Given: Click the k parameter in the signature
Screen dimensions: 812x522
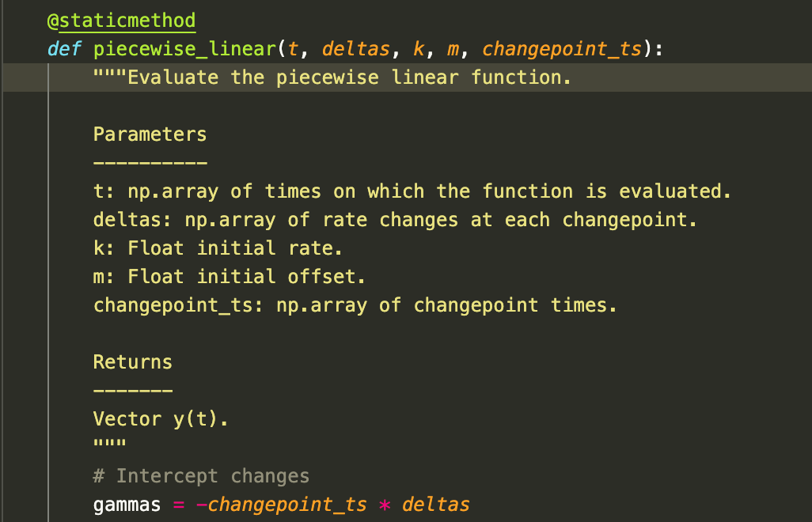Looking at the screenshot, I should coord(419,49).
